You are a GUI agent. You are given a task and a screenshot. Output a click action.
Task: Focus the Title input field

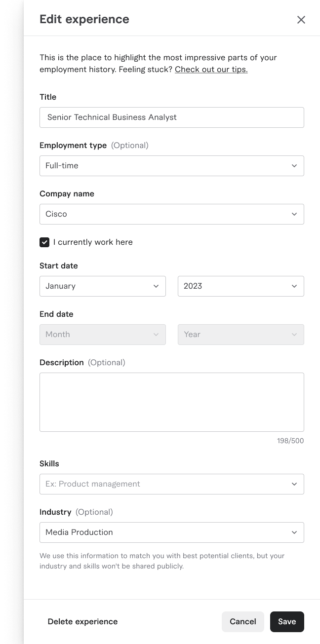tap(172, 117)
